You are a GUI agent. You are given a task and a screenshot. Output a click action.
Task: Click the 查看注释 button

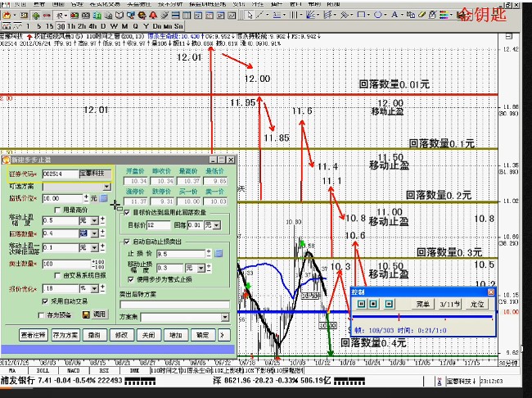(x=34, y=335)
